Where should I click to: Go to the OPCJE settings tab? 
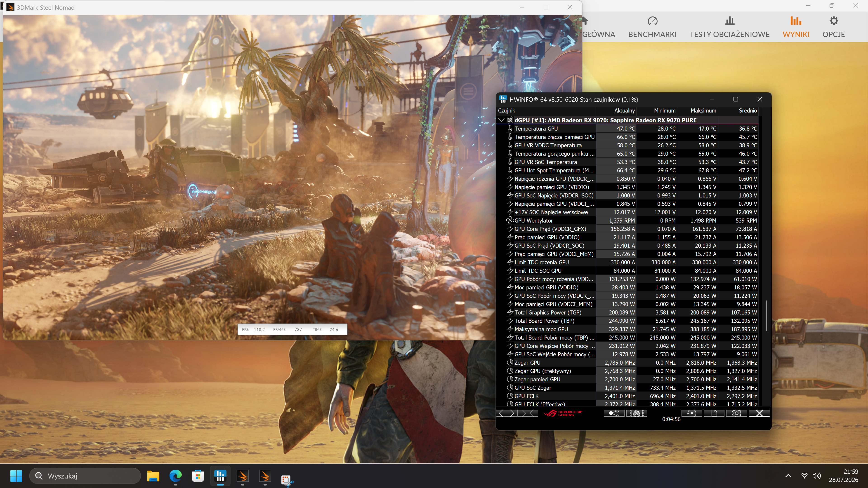coord(833,27)
